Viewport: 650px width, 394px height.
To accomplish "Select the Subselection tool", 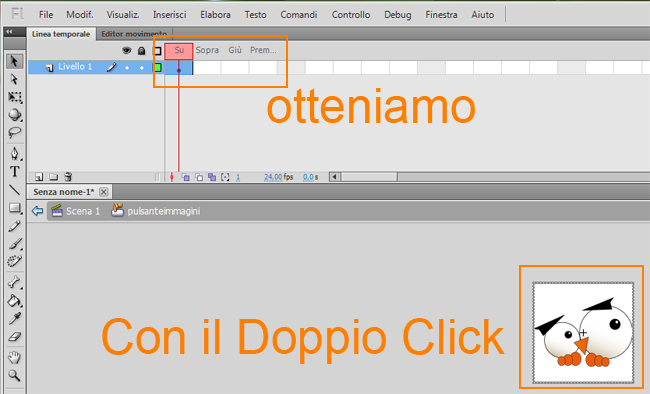I will 14,79.
